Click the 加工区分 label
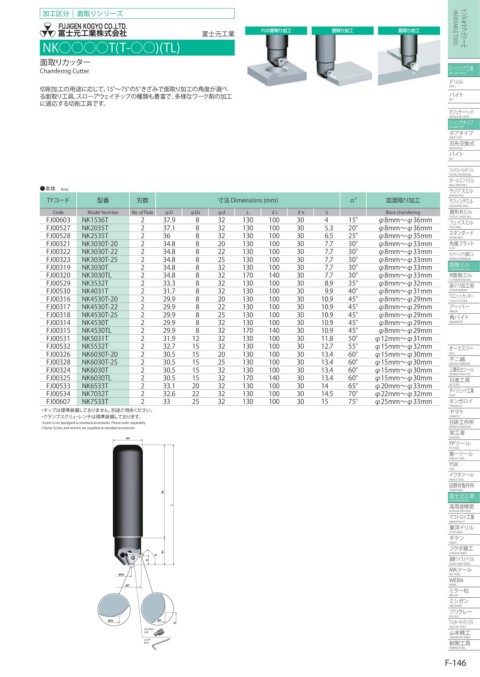Image resolution: width=480 pixels, height=677 pixels. click(55, 13)
